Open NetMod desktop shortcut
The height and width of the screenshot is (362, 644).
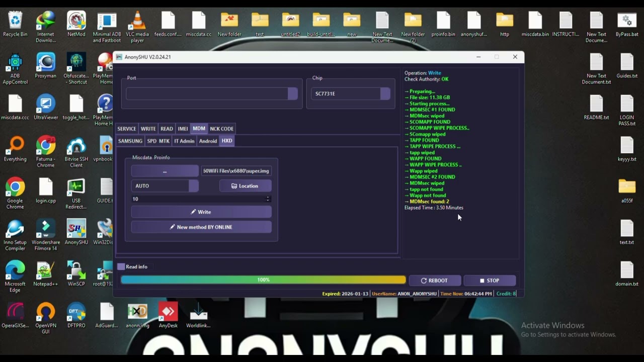click(x=76, y=24)
